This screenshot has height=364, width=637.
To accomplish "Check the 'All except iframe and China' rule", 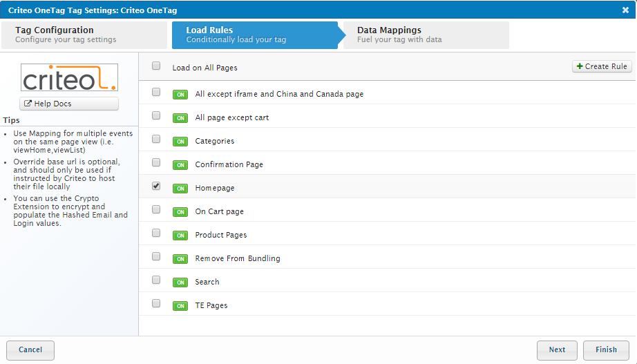I will [x=156, y=92].
